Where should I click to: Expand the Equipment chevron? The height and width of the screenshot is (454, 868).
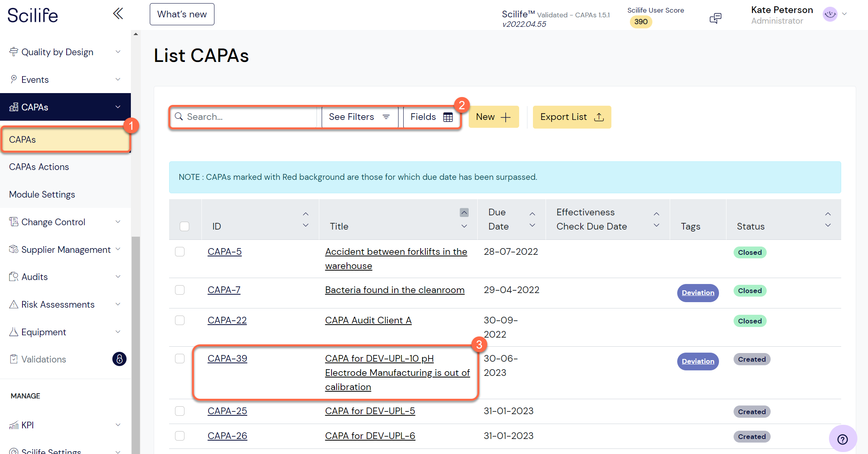click(118, 332)
